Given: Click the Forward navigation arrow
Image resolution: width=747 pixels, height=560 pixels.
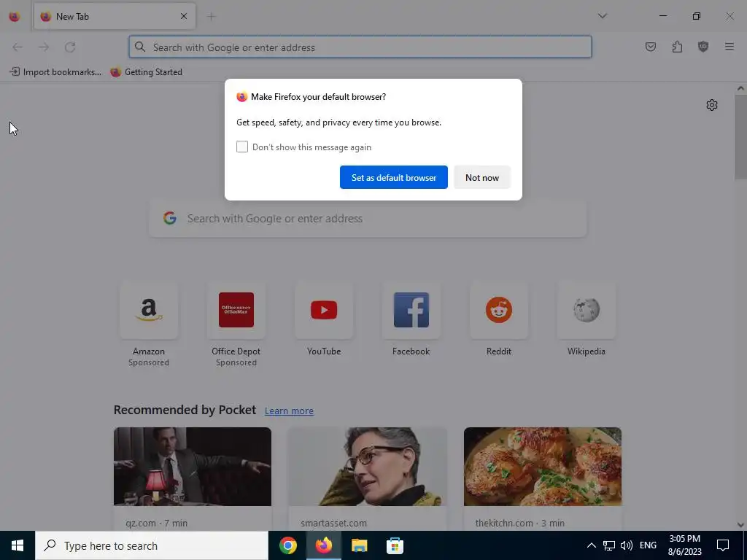Looking at the screenshot, I should [x=44, y=47].
